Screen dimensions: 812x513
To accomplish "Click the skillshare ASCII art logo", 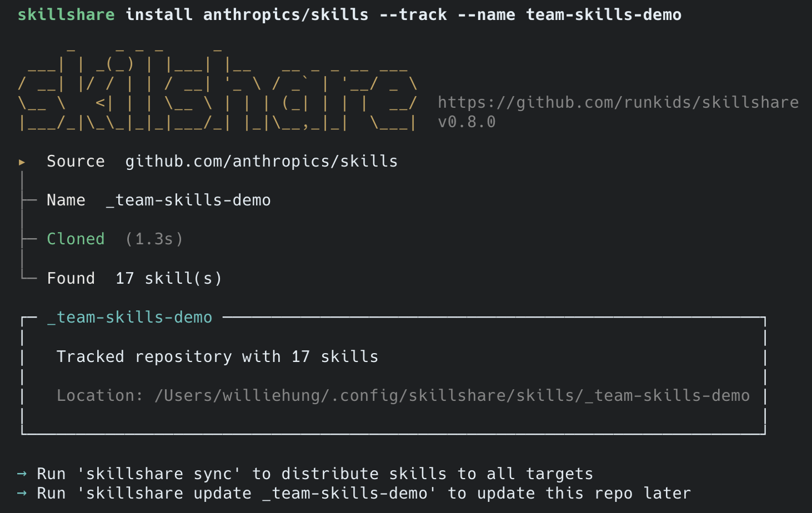I will [x=218, y=90].
